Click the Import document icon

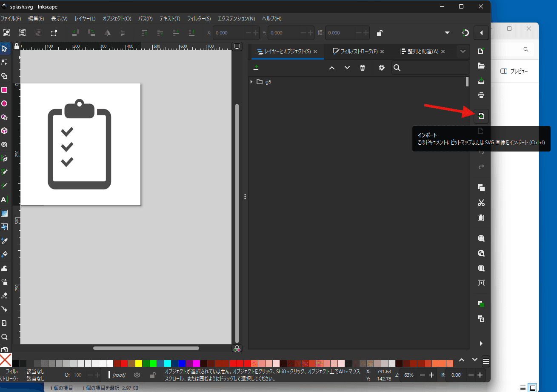[x=481, y=116]
